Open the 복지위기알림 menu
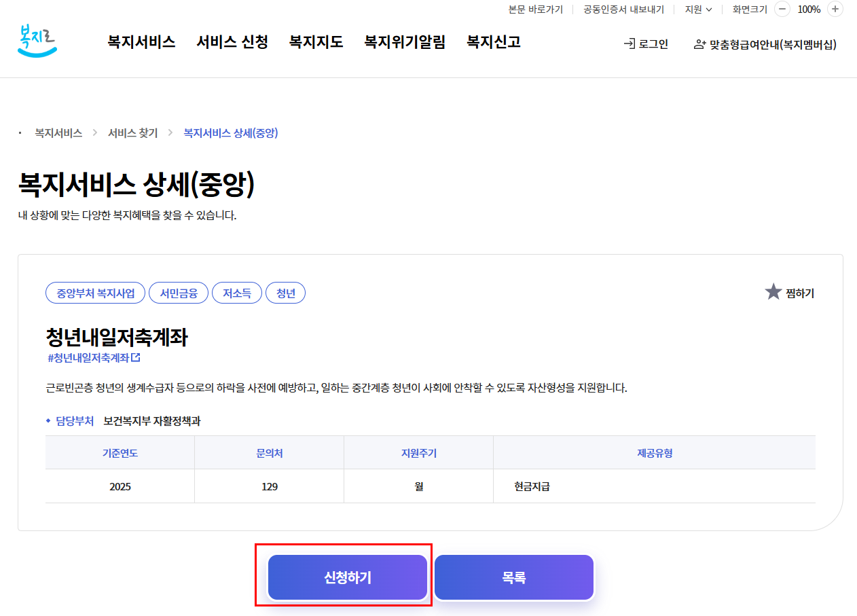This screenshot has width=857, height=616. coord(405,42)
